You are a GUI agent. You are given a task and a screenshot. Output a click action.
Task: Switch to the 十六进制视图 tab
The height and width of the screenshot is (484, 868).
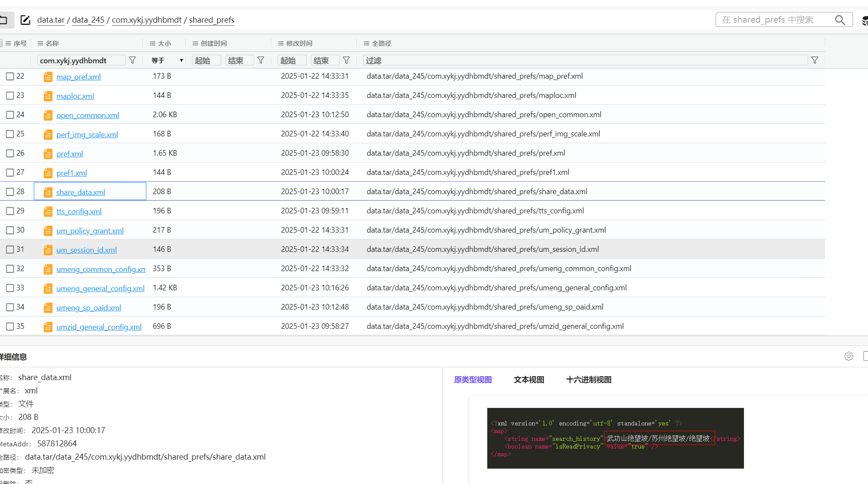tap(589, 380)
